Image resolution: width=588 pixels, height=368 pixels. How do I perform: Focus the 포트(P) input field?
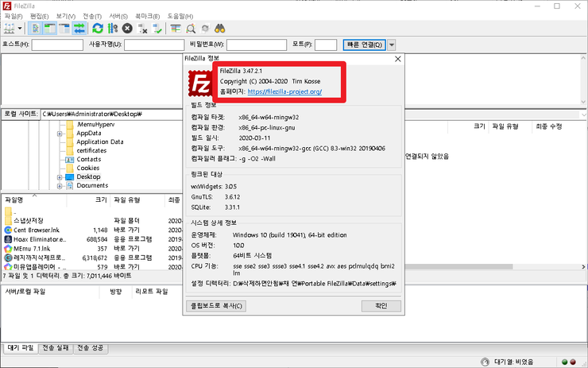326,45
